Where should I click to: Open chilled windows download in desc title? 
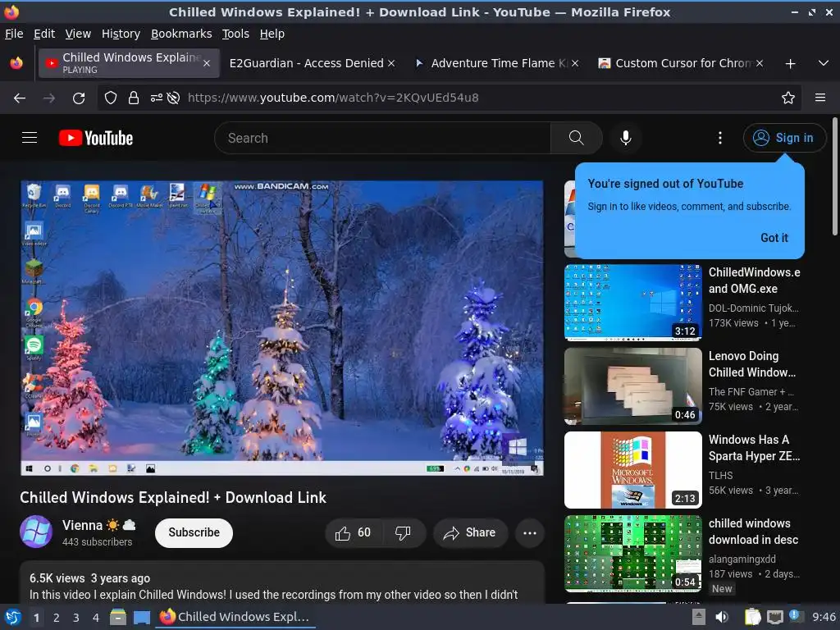click(x=753, y=532)
